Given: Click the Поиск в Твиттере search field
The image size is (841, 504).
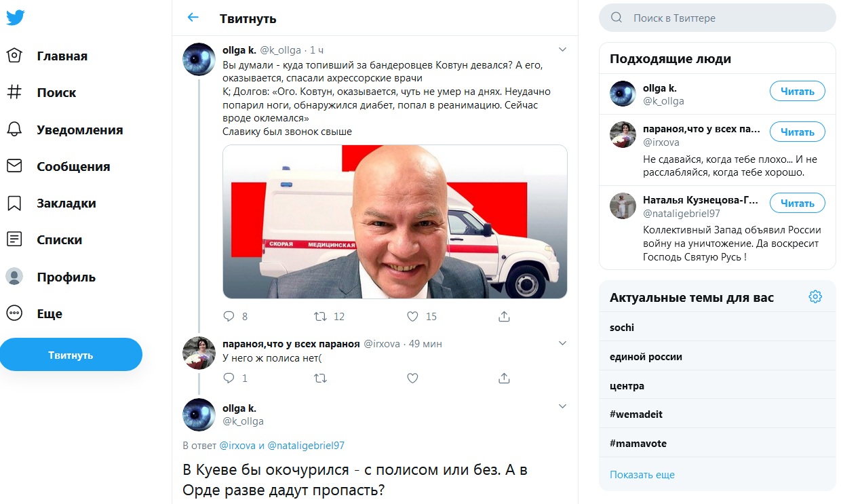Looking at the screenshot, I should coord(718,18).
